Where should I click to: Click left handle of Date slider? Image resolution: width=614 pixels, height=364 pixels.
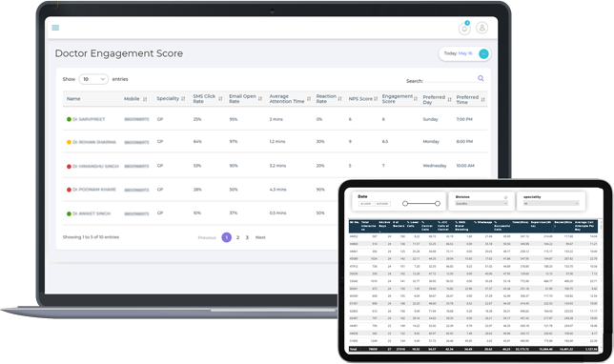click(x=405, y=204)
